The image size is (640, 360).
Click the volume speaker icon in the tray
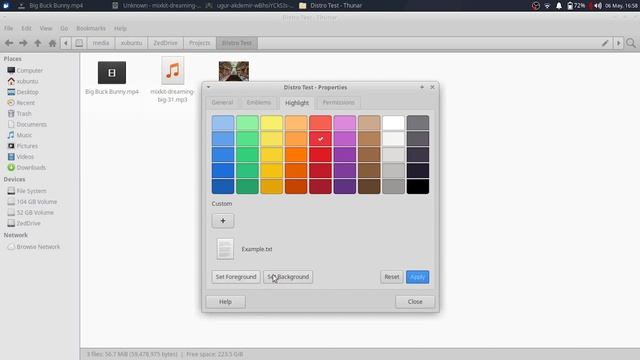pos(598,6)
